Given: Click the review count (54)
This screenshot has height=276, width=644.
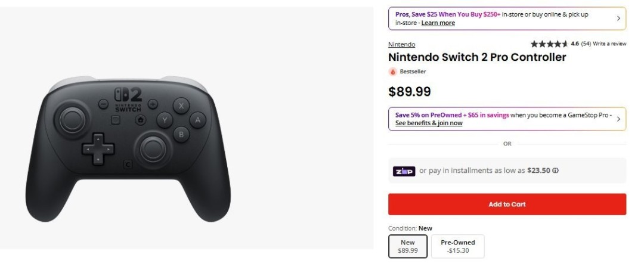Looking at the screenshot, I should point(586,44).
